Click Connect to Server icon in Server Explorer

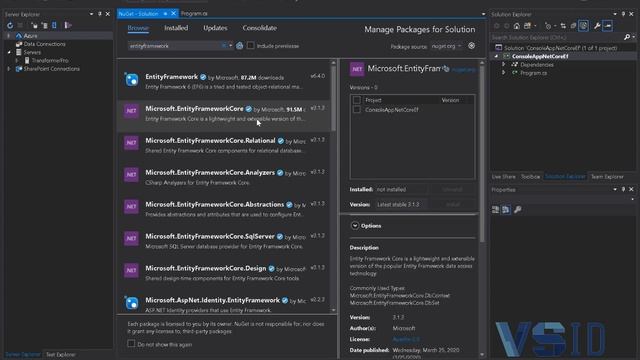pos(44,25)
